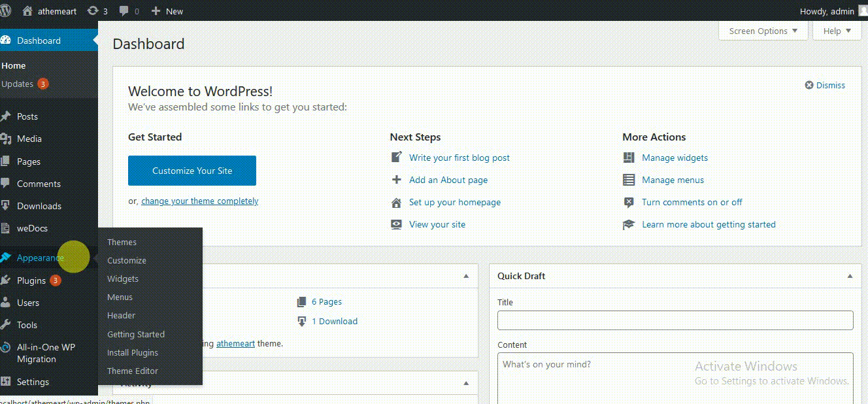The height and width of the screenshot is (404, 868).
Task: Click the Get Started heading
Action: [155, 137]
